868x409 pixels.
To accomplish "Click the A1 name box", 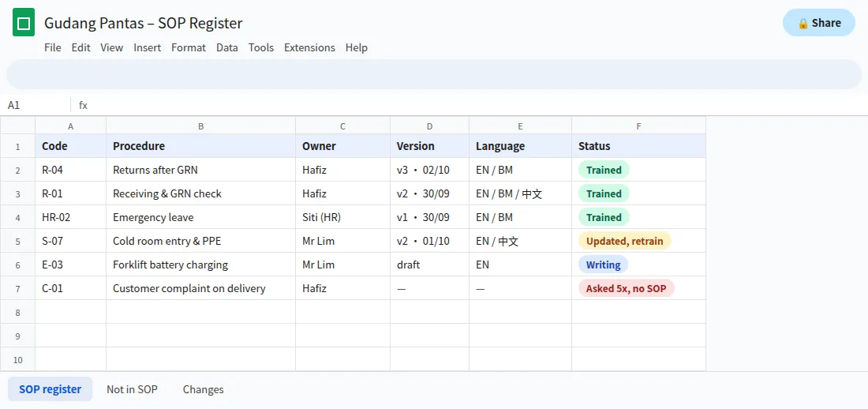I will [36, 105].
